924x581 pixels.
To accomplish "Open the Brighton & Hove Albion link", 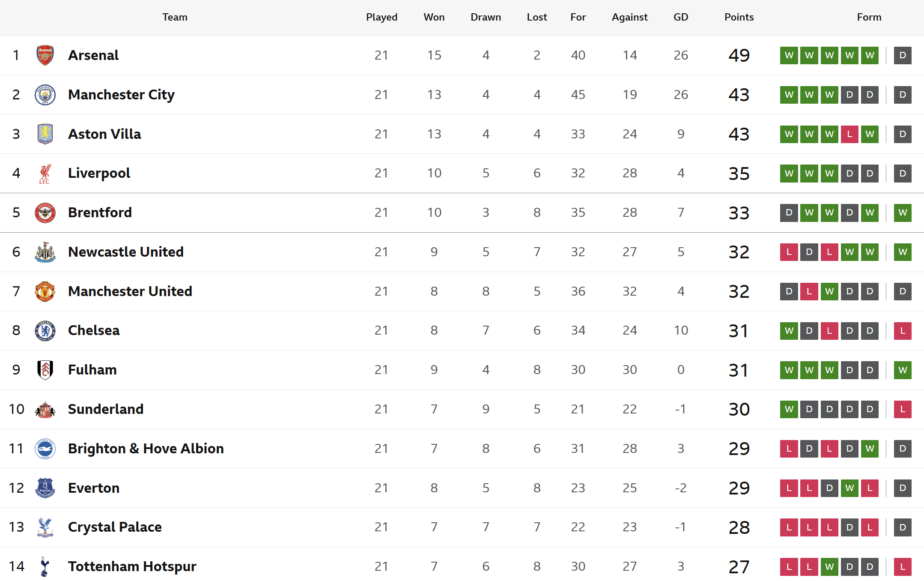I will (x=146, y=449).
